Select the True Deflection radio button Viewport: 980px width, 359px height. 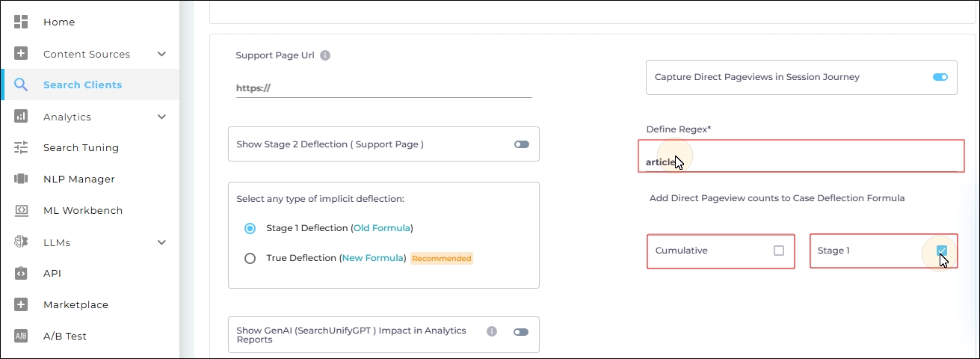pos(250,258)
